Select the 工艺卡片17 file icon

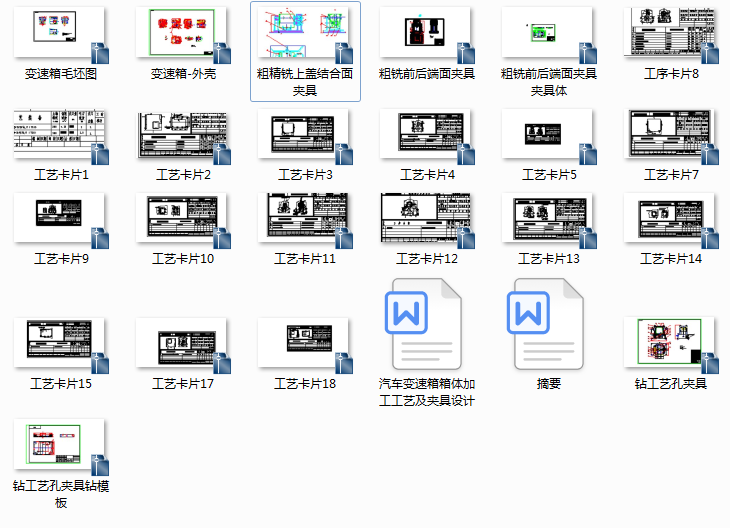click(x=182, y=345)
